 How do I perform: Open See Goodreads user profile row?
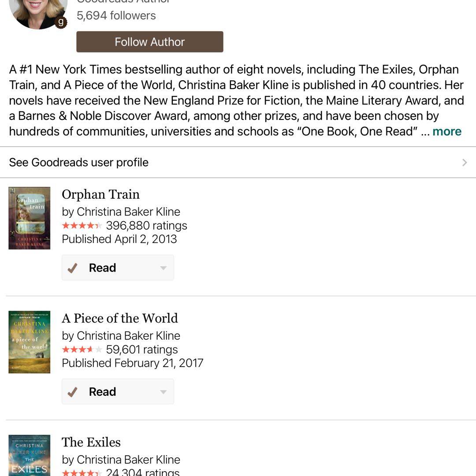coord(79,162)
